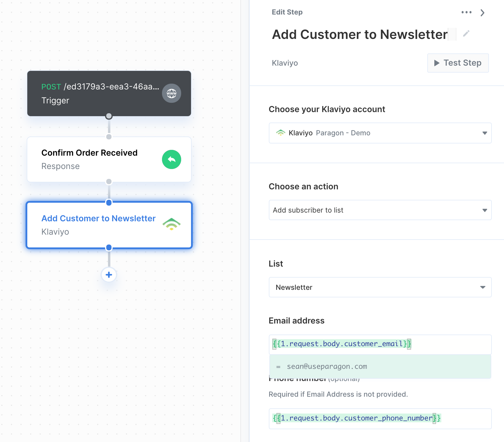Click the Email address input field

point(380,344)
